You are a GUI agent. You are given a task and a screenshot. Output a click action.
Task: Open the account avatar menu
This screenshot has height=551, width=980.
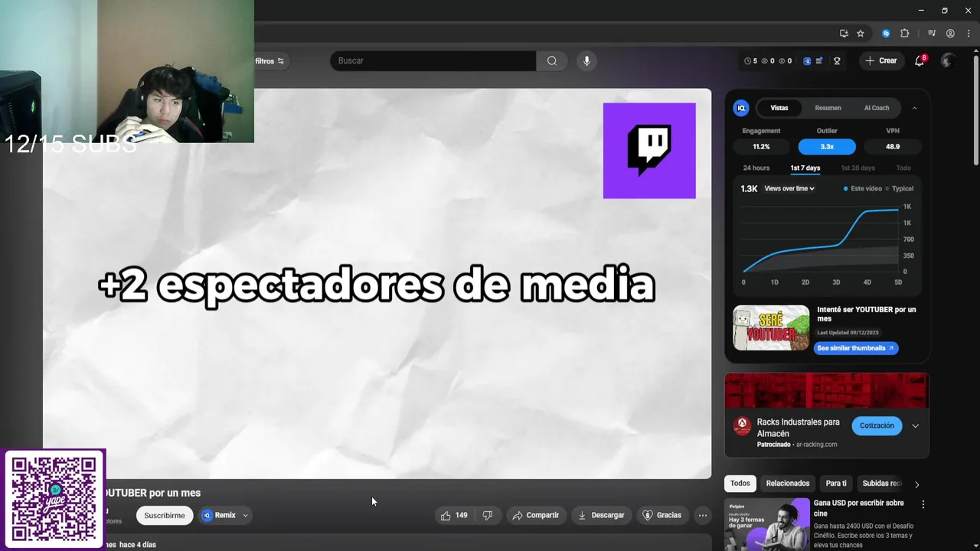click(x=949, y=60)
